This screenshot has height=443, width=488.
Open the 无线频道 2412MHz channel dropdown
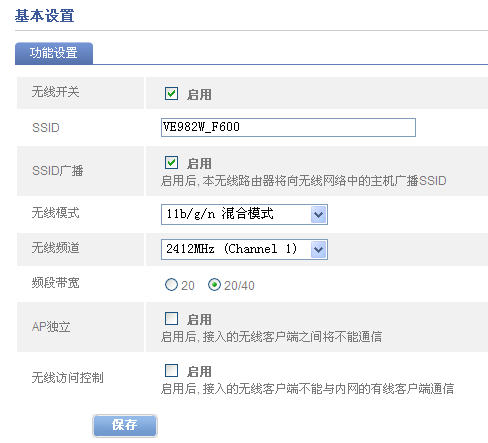[244, 249]
